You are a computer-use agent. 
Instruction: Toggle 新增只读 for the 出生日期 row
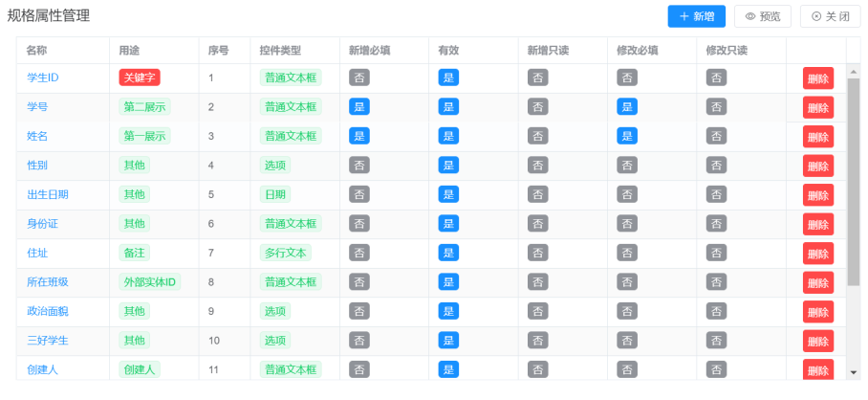point(538,194)
